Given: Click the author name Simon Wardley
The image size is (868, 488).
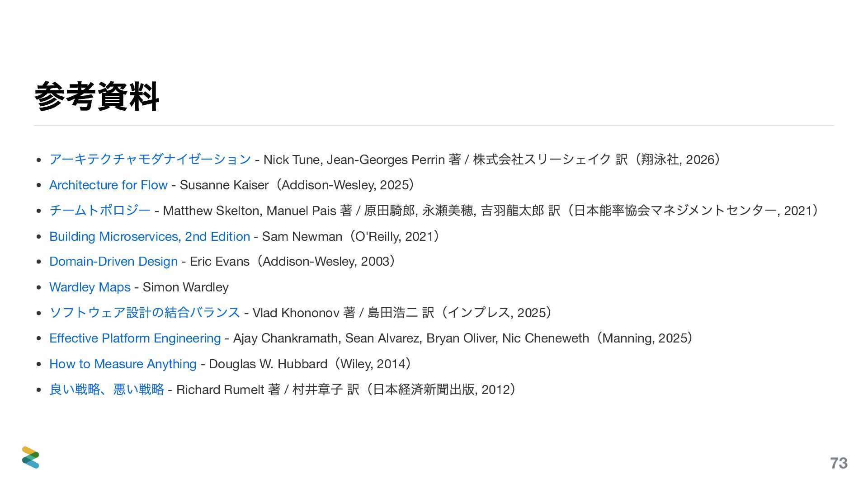Looking at the screenshot, I should tap(185, 287).
